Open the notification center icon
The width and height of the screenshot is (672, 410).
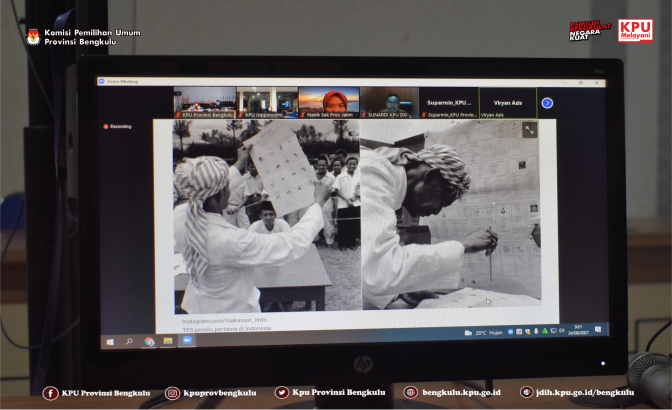(598, 330)
